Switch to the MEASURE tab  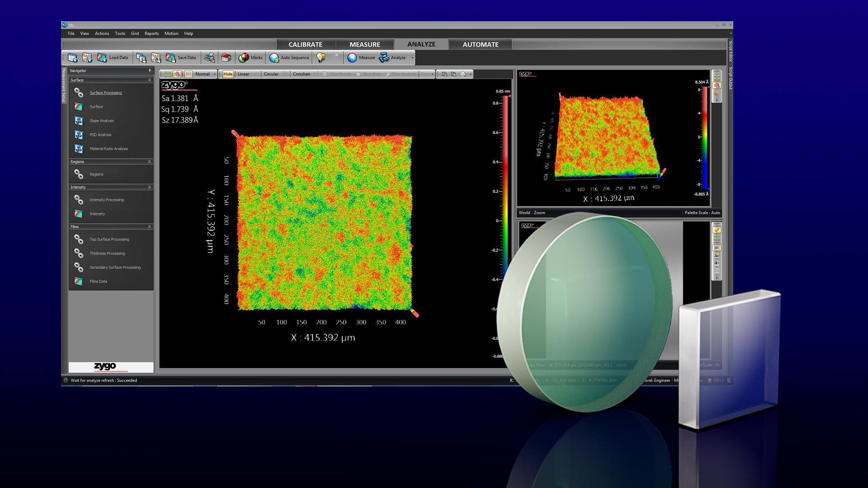(365, 44)
